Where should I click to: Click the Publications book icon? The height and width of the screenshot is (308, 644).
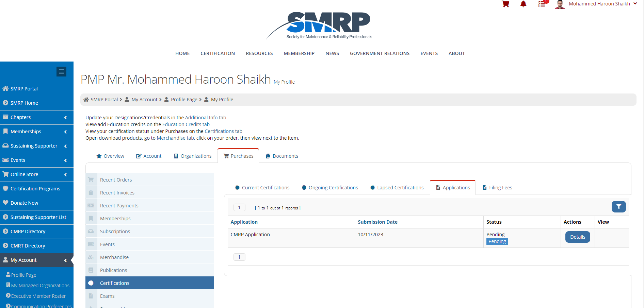point(91,270)
